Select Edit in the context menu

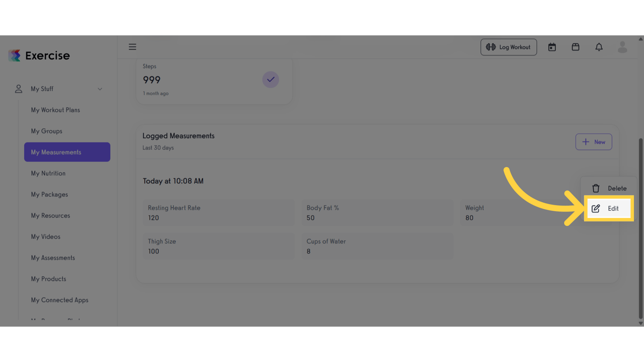[613, 208]
